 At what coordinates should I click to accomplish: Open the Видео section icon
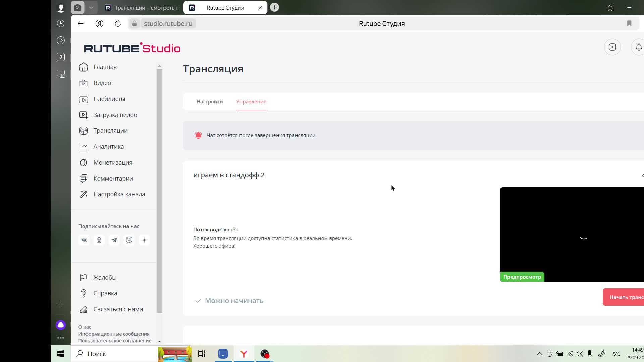[84, 83]
